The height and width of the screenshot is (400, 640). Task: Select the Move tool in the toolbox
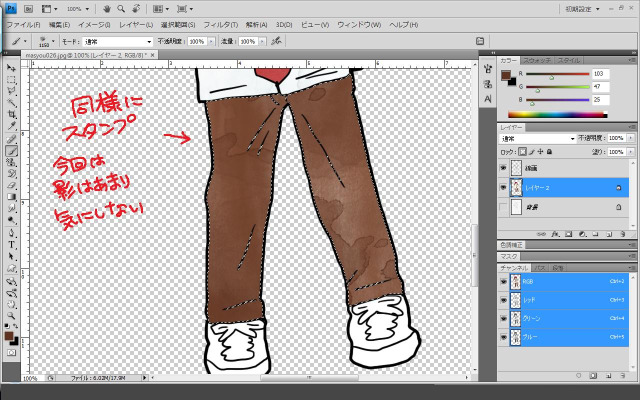tap(11, 68)
